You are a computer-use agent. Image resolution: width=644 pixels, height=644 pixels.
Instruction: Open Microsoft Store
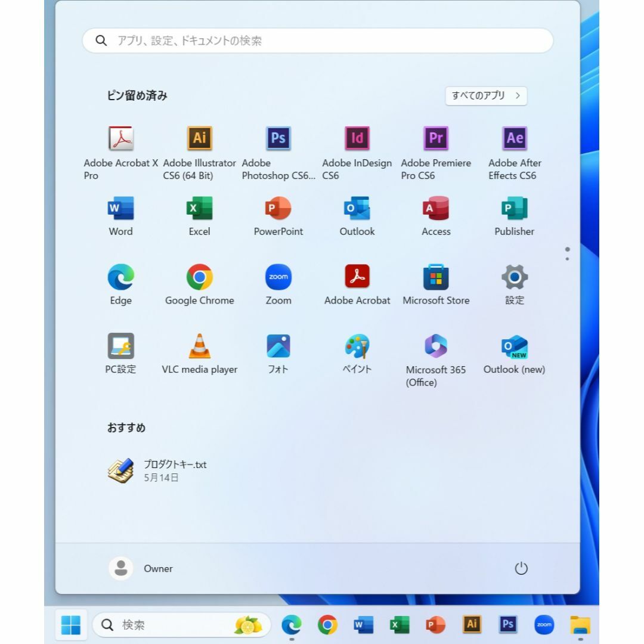tap(436, 285)
